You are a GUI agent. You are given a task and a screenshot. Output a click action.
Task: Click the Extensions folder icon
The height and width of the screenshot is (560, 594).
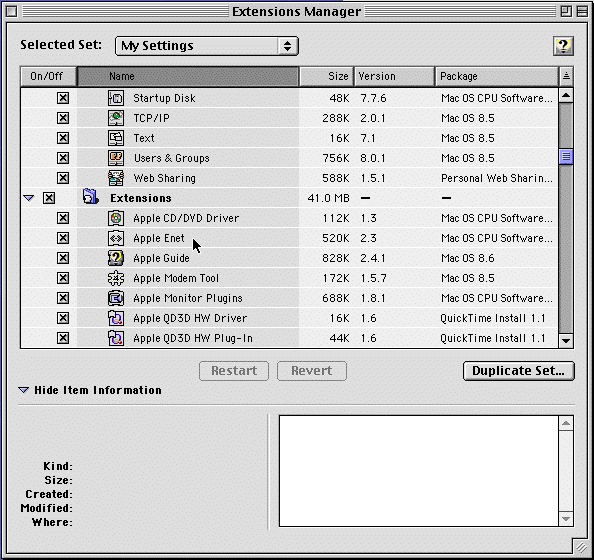[x=91, y=197]
